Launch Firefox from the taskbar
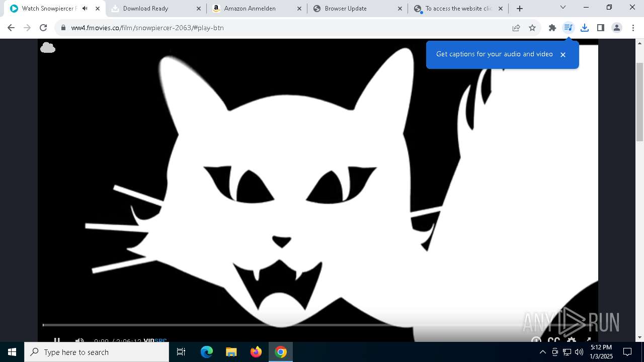Screen dimensions: 644x362 pyautogui.click(x=256, y=352)
